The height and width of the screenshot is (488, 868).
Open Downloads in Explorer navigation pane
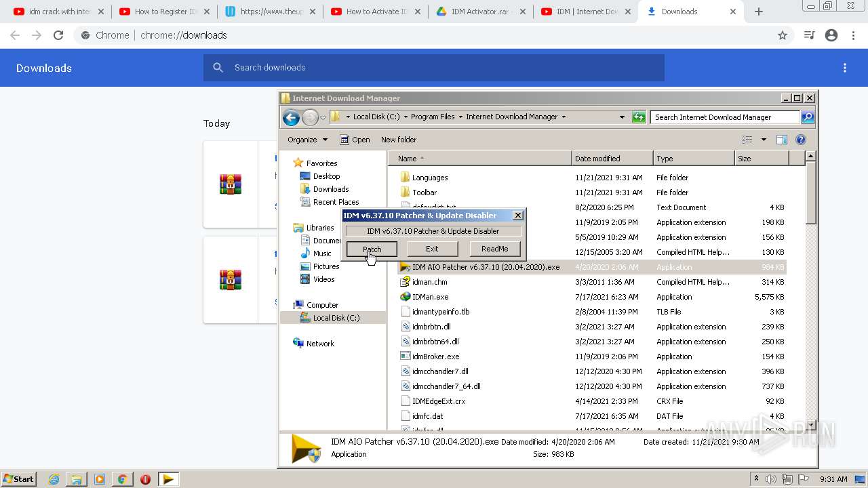(x=331, y=189)
